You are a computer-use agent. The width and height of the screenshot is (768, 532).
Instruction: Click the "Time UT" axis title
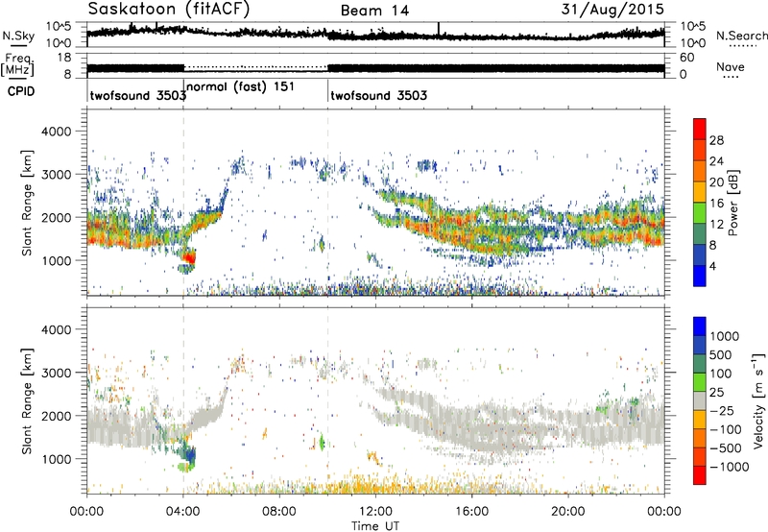tap(375, 526)
